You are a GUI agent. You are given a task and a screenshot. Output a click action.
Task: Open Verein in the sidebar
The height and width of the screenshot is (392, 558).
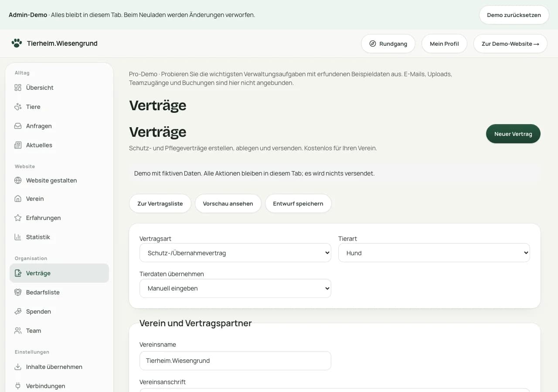(x=59, y=199)
